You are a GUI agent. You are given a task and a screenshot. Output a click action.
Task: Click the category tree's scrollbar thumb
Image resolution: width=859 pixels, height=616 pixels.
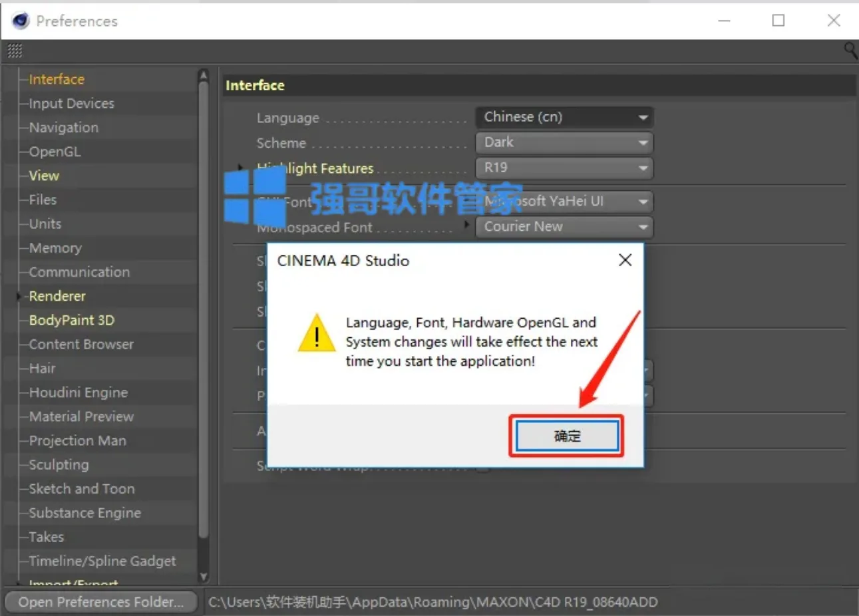[x=204, y=309]
